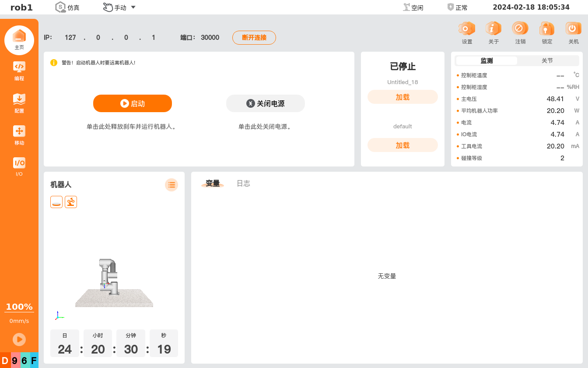Viewport: 588px width, 368px height.
Task: Click the port value 30000
Action: (x=210, y=38)
